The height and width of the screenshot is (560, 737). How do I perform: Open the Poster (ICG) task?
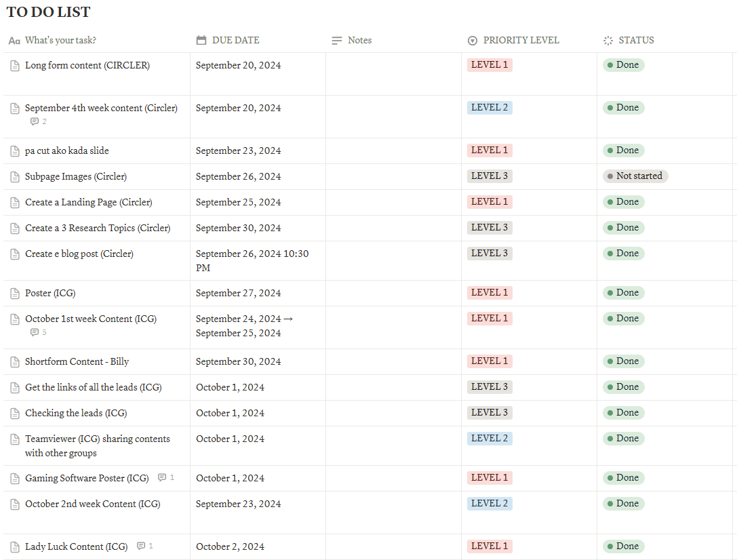pyautogui.click(x=50, y=293)
